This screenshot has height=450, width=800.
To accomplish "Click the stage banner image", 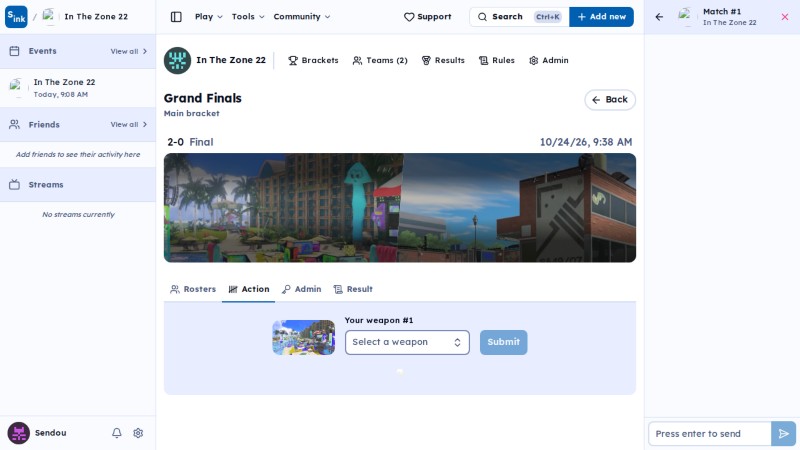I will 399,208.
